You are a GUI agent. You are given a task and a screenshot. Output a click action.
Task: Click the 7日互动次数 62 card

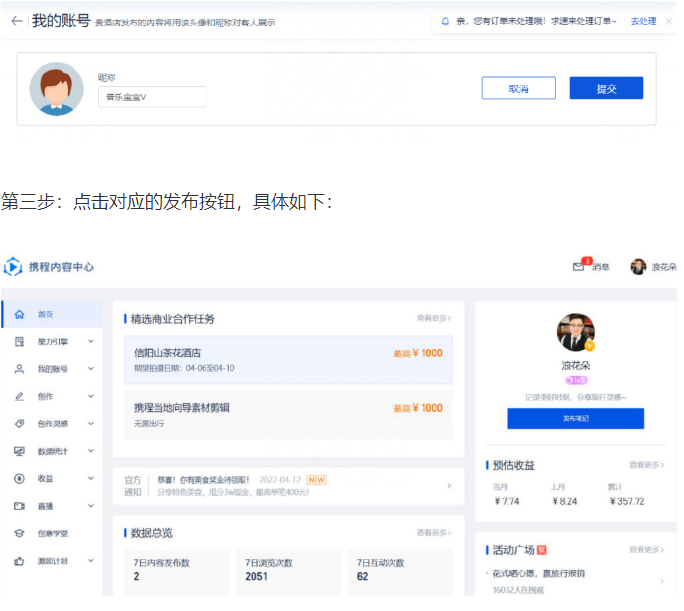click(x=400, y=572)
